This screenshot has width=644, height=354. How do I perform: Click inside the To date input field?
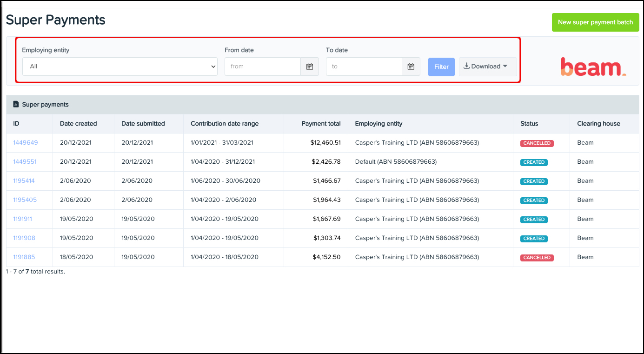click(364, 67)
